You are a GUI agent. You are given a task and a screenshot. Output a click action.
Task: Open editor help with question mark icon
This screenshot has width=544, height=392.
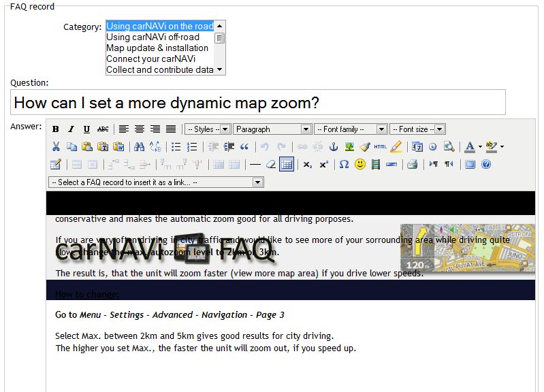pos(486,165)
